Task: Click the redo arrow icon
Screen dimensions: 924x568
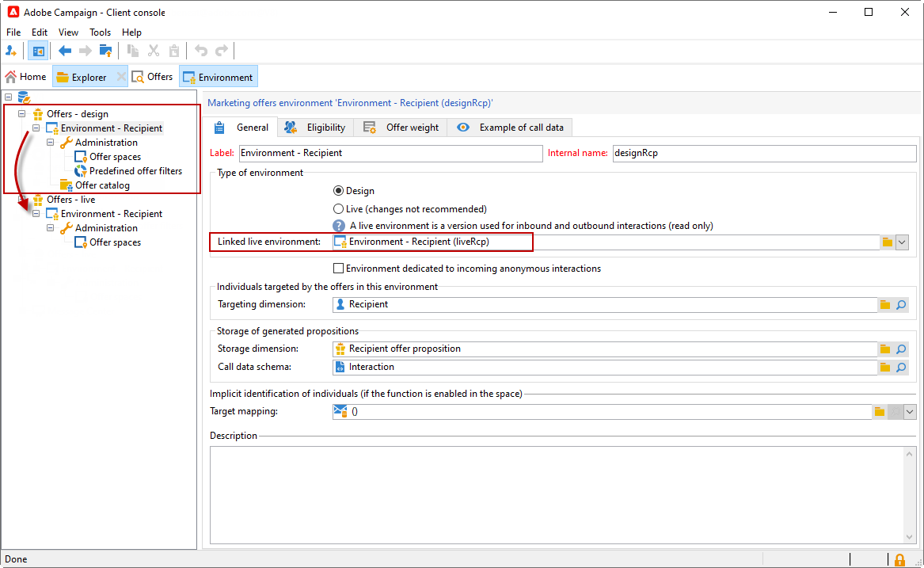Action: (222, 51)
